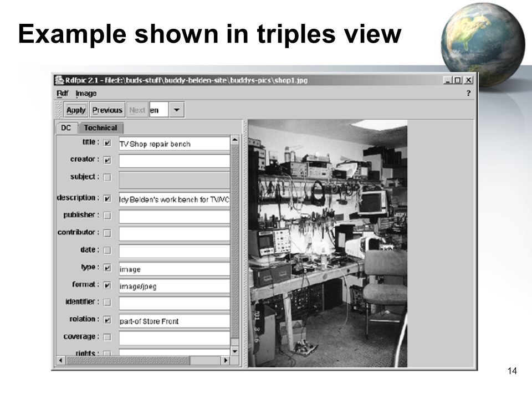This screenshot has width=532, height=399.
Task: Click the description text field
Action: tap(175, 199)
